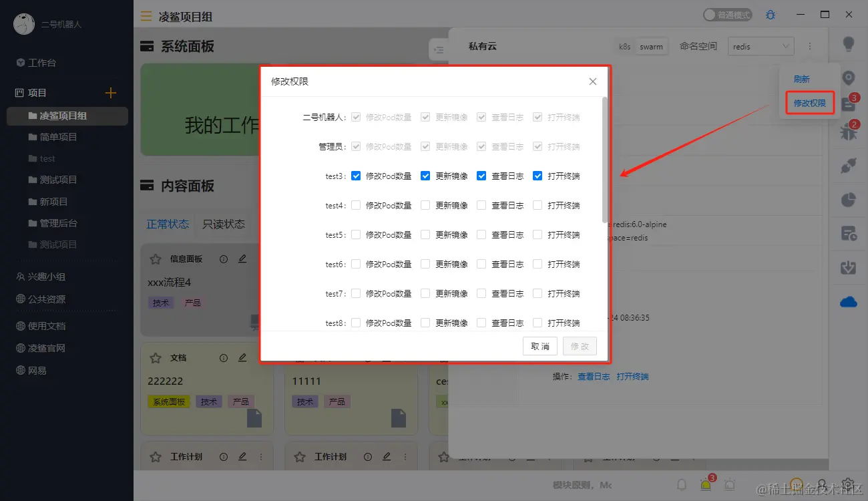
Task: Open 使用文档 in the sidebar
Action: pyautogui.click(x=40, y=326)
